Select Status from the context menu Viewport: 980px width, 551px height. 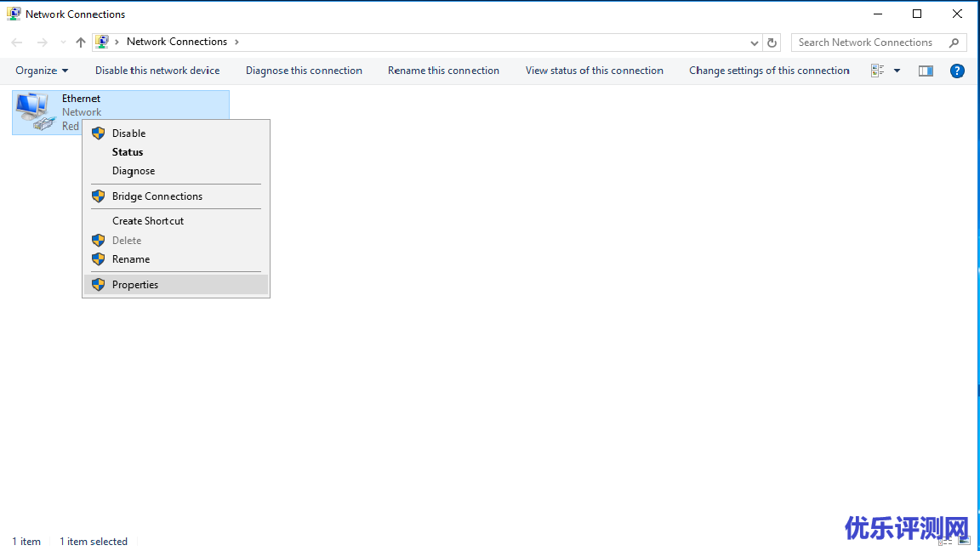coord(128,152)
